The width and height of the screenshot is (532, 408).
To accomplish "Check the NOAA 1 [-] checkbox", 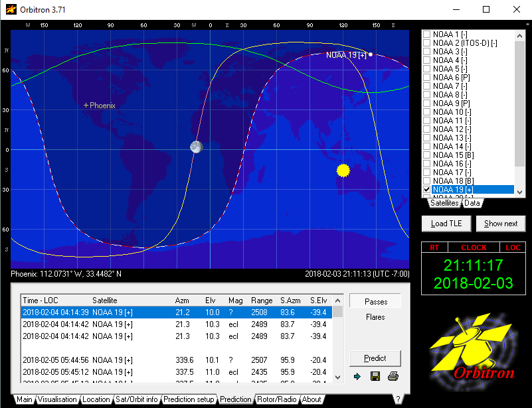I will (427, 34).
